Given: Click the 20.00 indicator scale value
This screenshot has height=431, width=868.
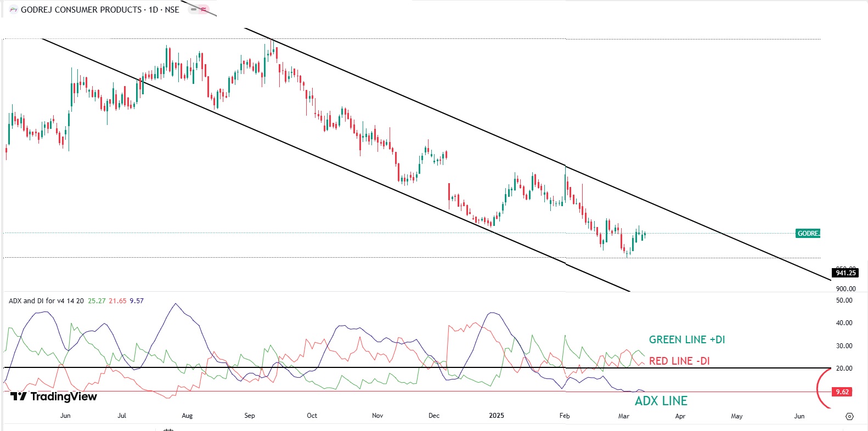Looking at the screenshot, I should [844, 368].
